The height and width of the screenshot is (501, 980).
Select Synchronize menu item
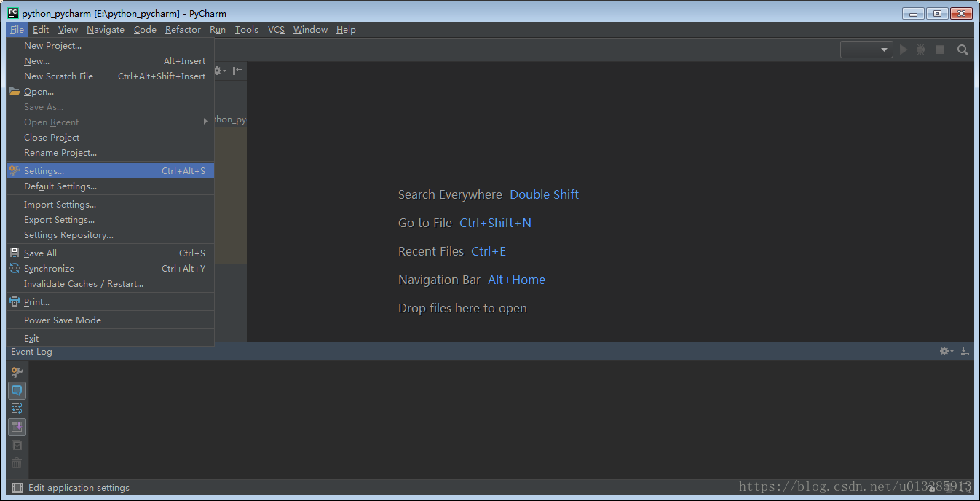coord(110,268)
